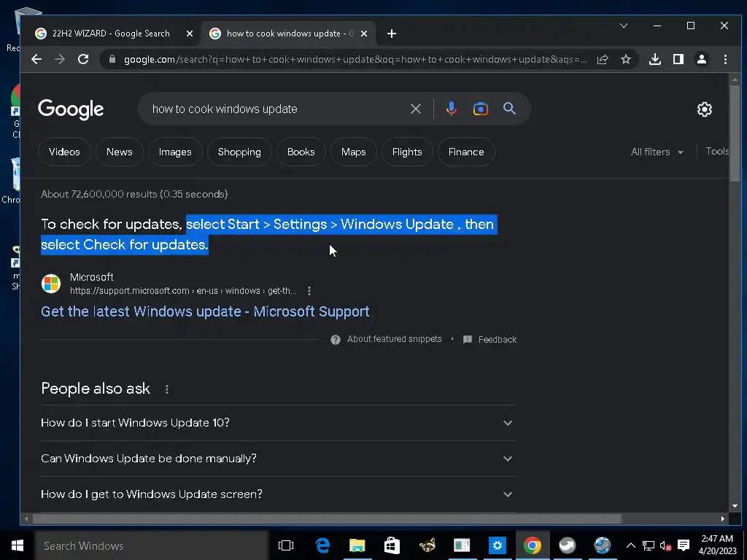Image resolution: width=747 pixels, height=560 pixels.
Task: Click the horizontal scrollbar right arrow
Action: (x=723, y=518)
